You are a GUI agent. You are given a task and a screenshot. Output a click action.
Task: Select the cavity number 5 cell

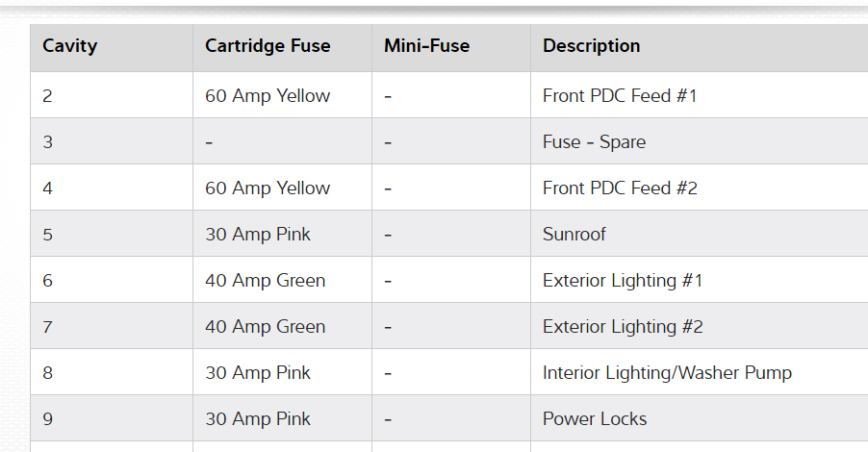[48, 235]
